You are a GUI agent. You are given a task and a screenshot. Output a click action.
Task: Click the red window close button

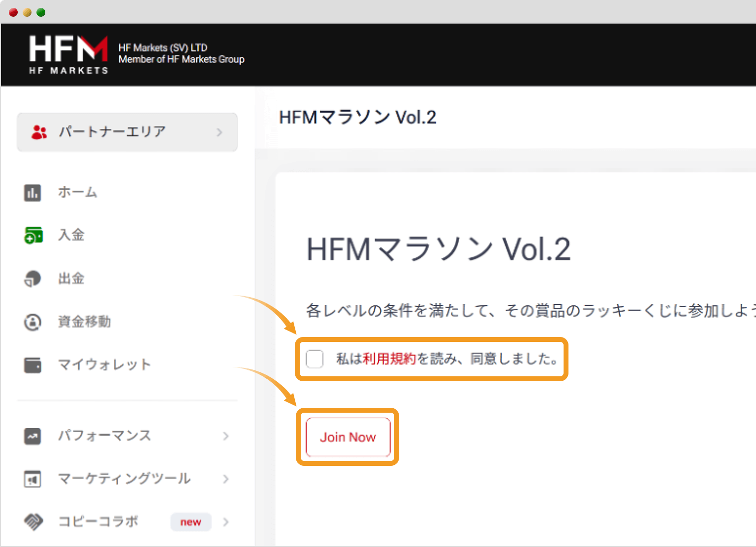point(14,12)
